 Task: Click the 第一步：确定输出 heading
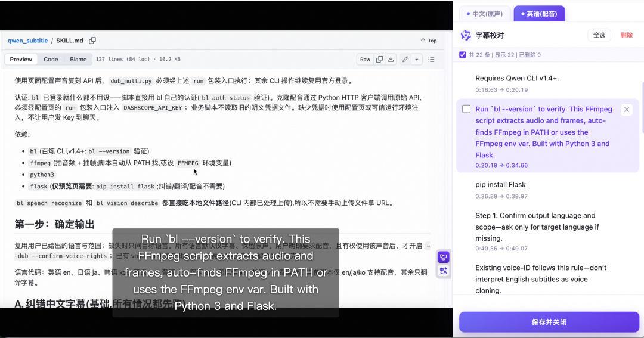click(x=55, y=224)
